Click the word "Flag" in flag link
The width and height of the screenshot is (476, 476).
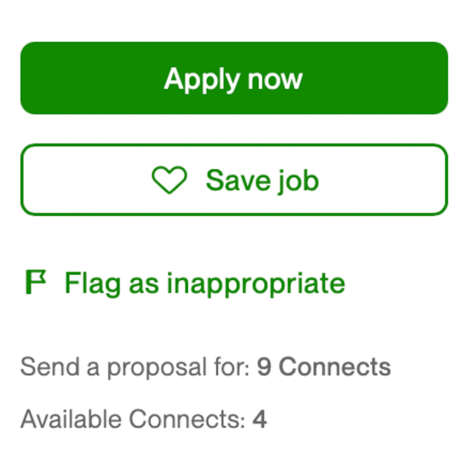click(93, 283)
